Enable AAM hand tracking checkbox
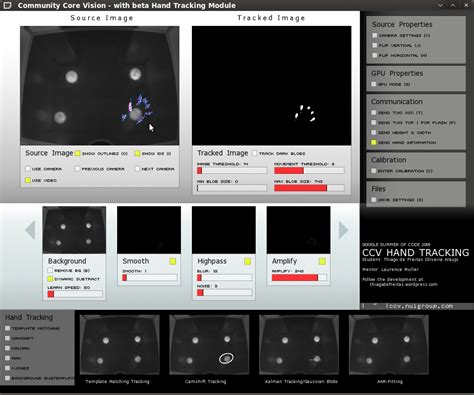 [7, 358]
